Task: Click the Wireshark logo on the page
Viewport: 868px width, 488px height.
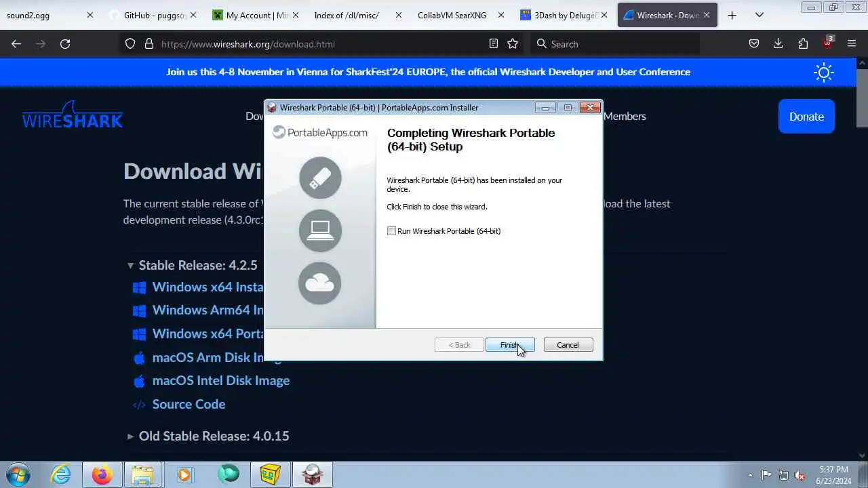Action: pos(73,115)
